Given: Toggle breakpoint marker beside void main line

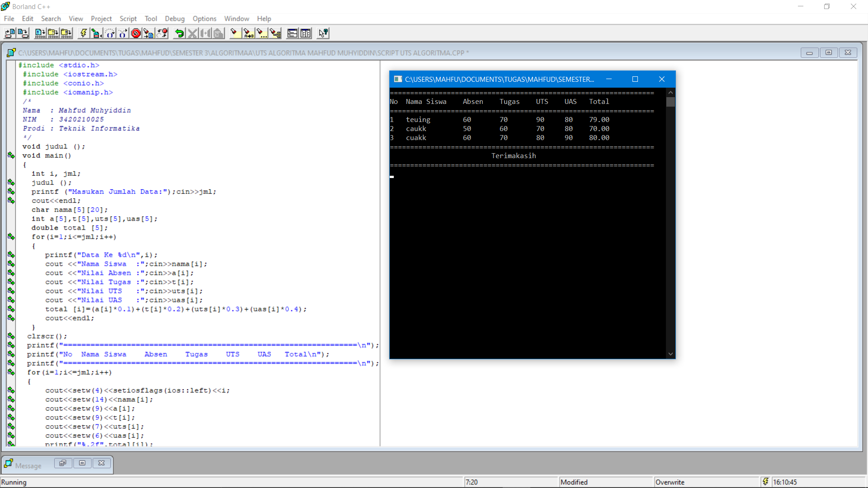Looking at the screenshot, I should 11,155.
